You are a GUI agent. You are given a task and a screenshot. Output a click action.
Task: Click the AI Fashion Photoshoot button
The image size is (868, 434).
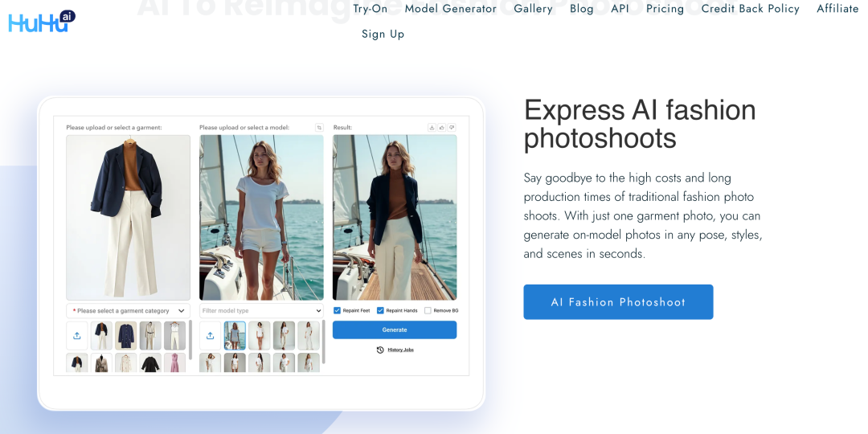[618, 301]
